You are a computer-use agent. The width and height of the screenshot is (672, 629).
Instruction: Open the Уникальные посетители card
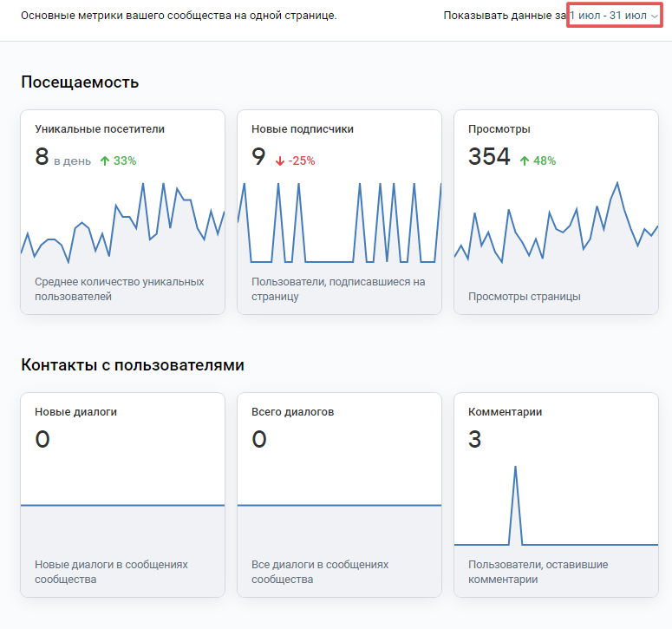(x=122, y=212)
